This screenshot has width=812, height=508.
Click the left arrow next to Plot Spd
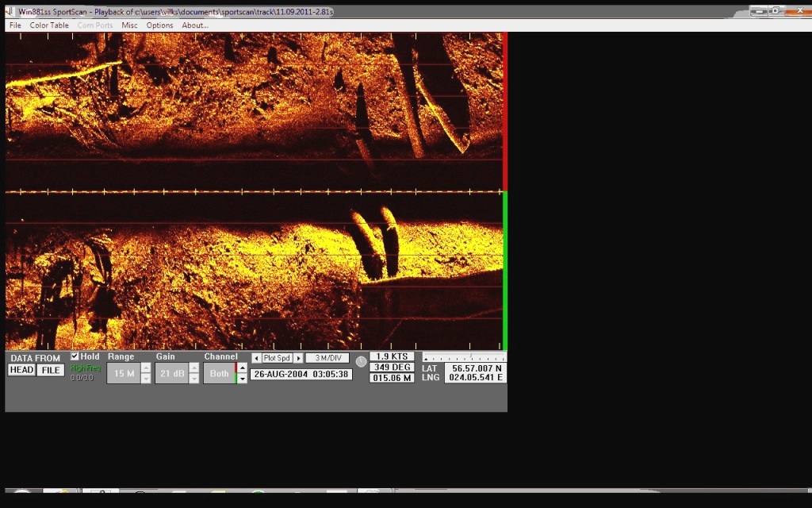coord(256,359)
